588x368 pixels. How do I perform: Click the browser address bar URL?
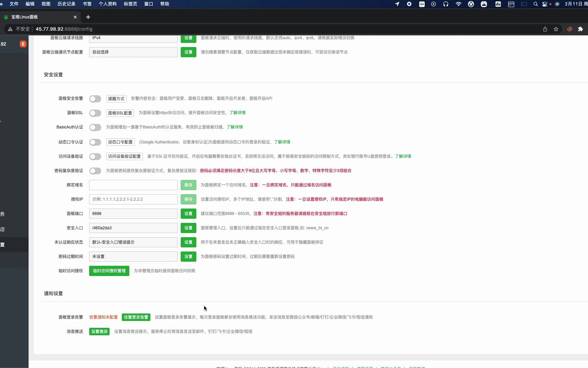point(64,29)
